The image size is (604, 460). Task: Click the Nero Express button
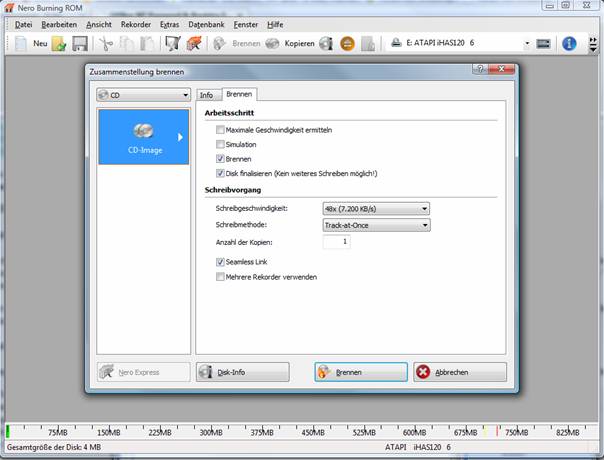click(x=144, y=372)
